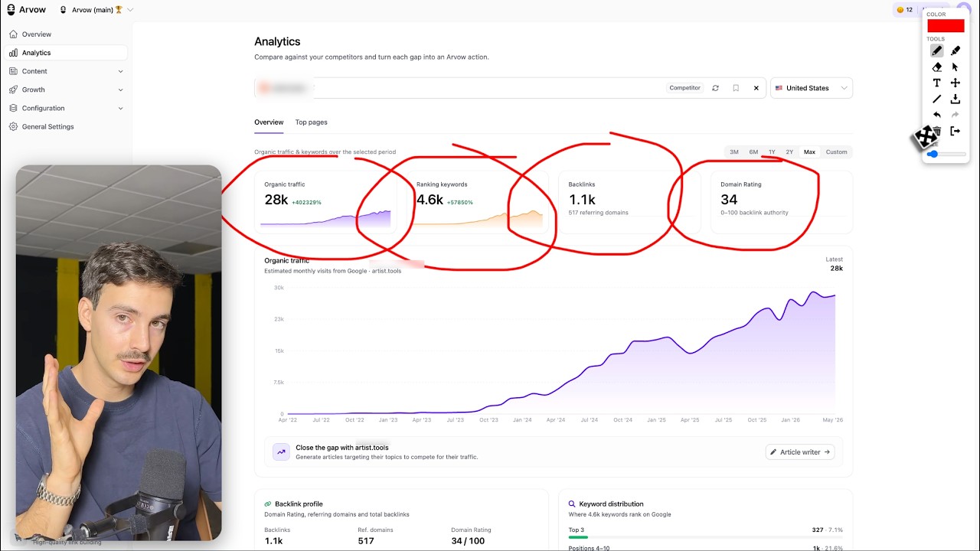The image size is (980, 551).
Task: Open General Settings in sidebar
Action: click(x=65, y=126)
